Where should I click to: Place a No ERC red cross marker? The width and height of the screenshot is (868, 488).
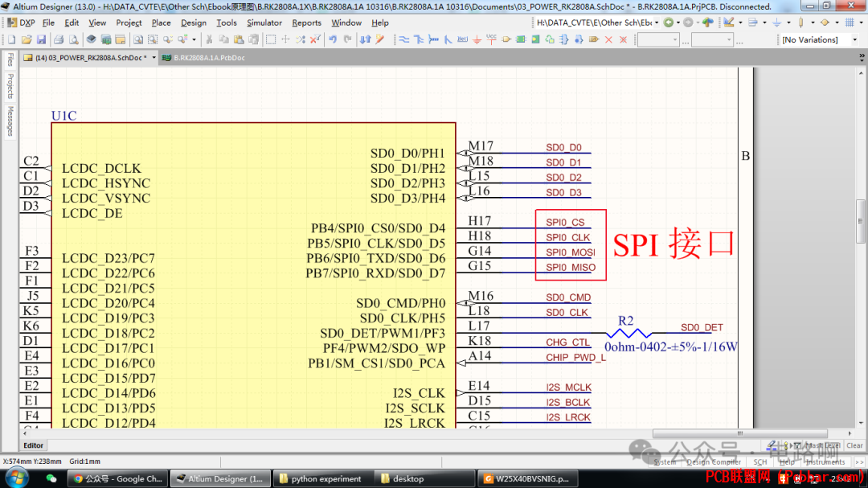click(x=608, y=40)
